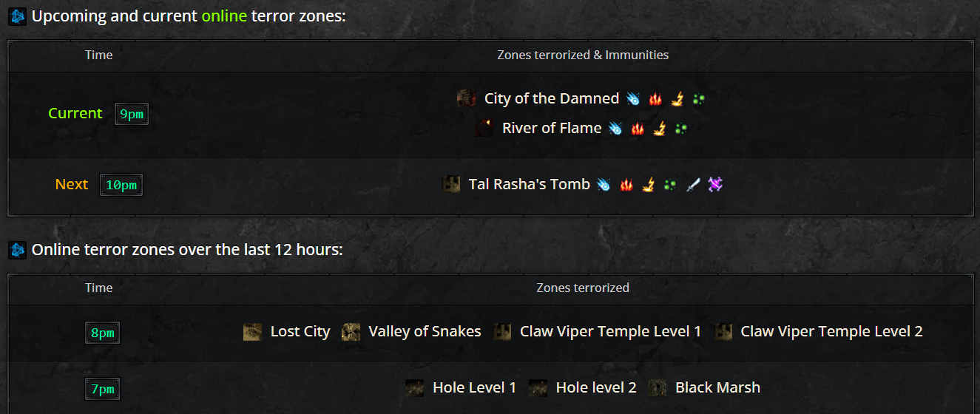
Task: Click the Hole Level 1 zone name
Action: pyautogui.click(x=474, y=388)
